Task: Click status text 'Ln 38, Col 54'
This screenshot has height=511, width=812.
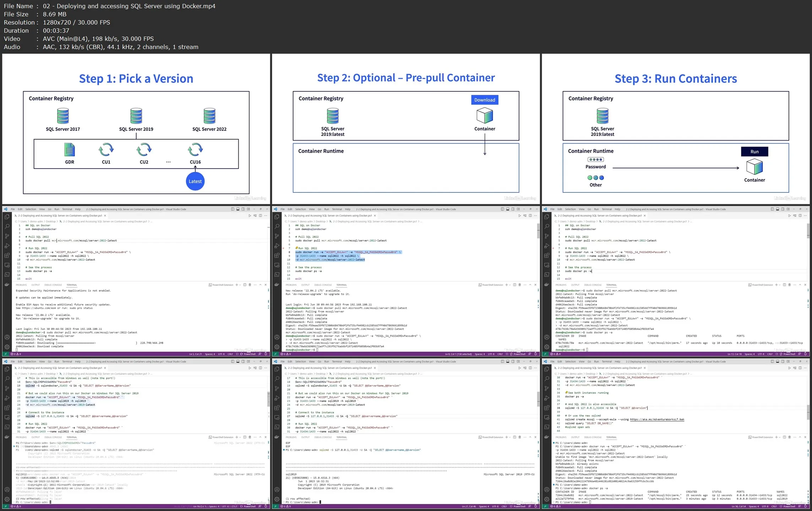Action: point(739,506)
